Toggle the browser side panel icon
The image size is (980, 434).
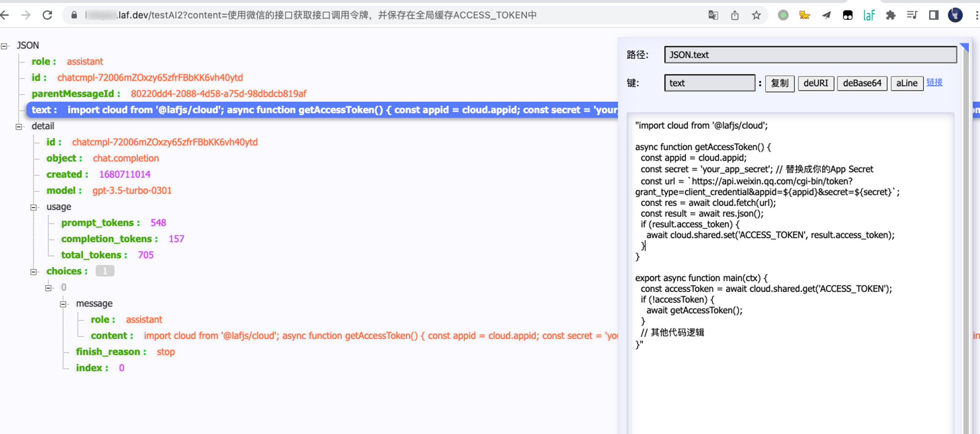point(933,15)
